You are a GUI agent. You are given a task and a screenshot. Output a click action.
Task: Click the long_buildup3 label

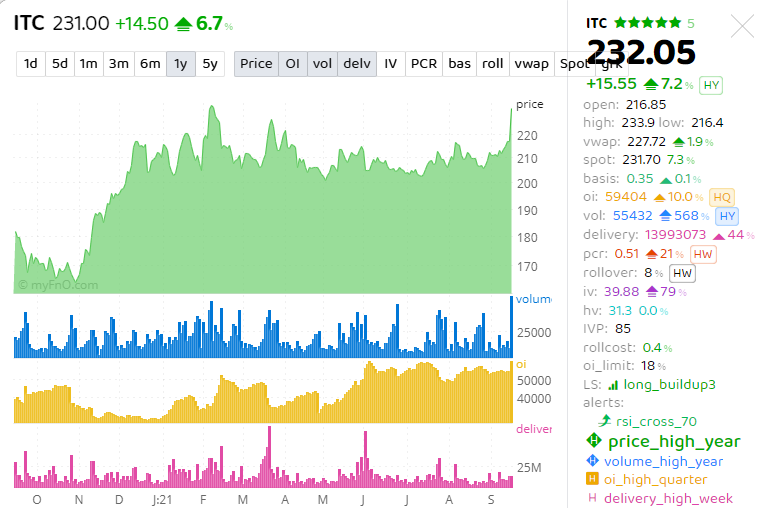669,385
